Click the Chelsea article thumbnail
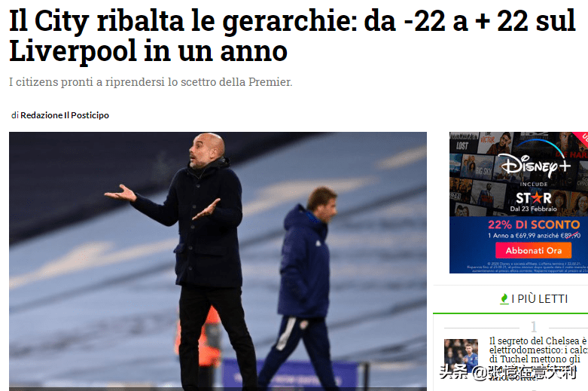Screen dimensions: 588x391 pos(461,356)
